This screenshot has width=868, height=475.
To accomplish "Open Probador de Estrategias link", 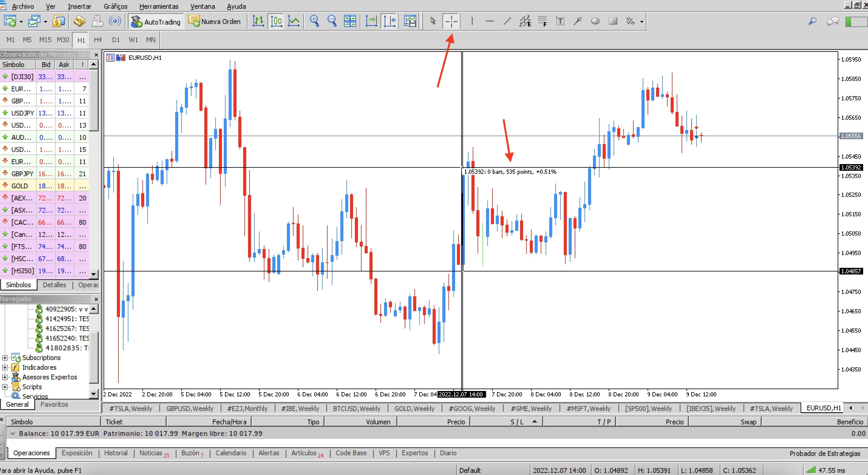I will (x=825, y=453).
